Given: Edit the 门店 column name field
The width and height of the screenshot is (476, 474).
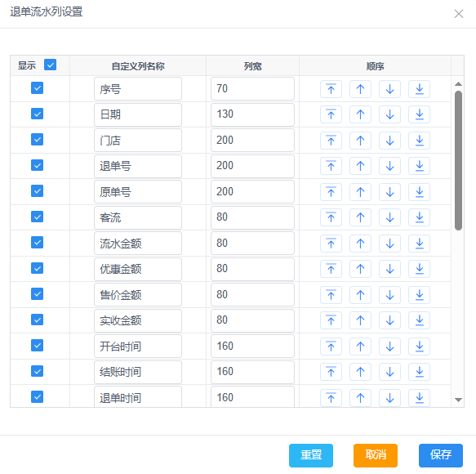Looking at the screenshot, I should coord(138,141).
